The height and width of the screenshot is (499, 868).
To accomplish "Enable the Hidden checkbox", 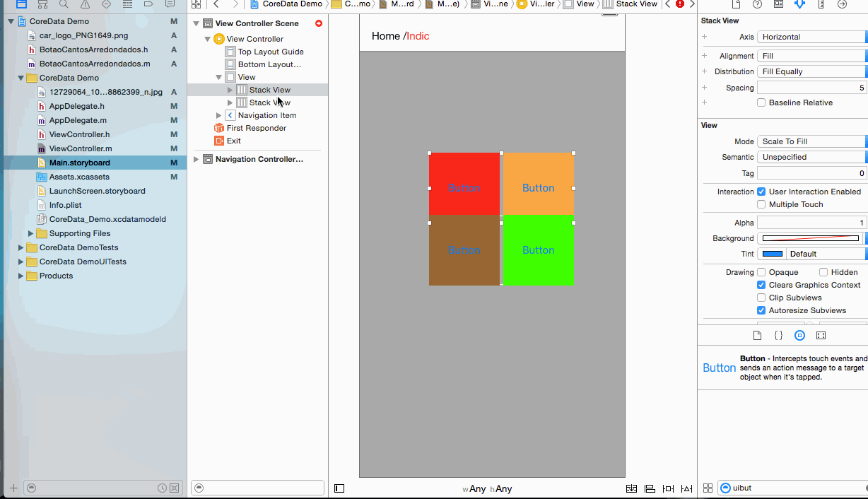I will coord(823,272).
